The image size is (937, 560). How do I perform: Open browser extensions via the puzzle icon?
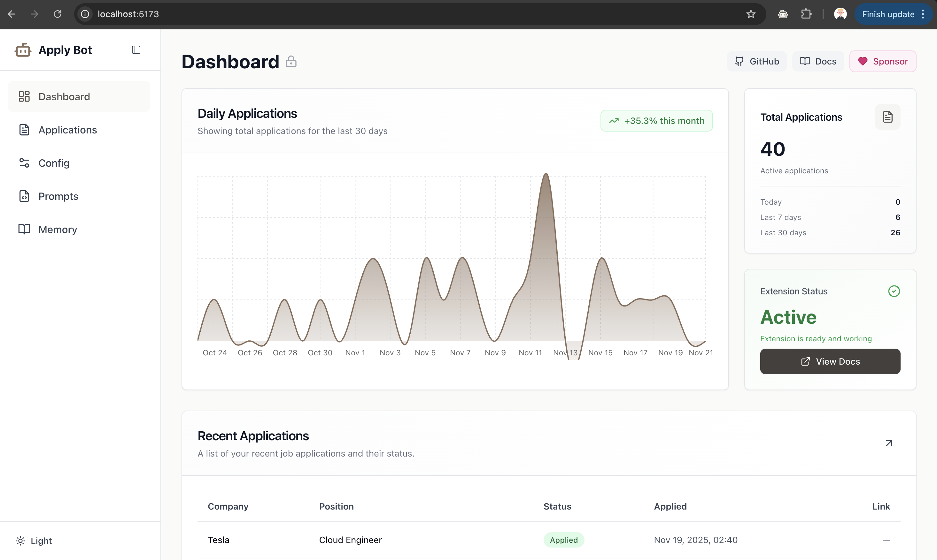point(807,14)
